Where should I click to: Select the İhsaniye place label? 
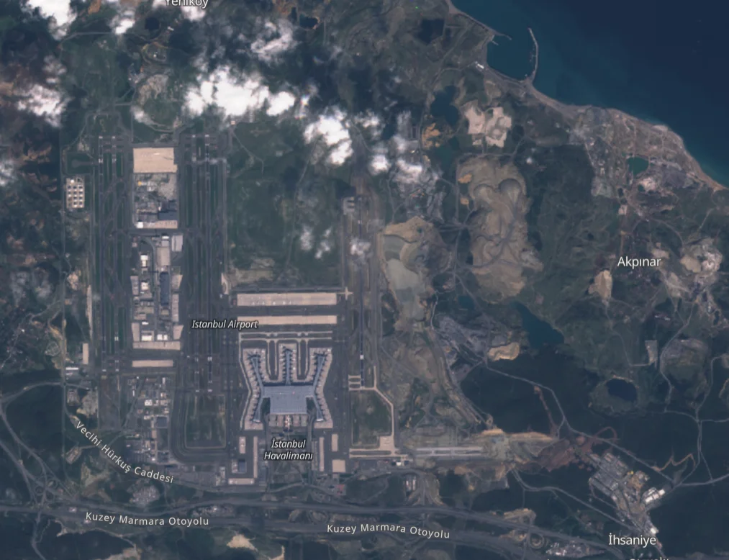pos(632,540)
